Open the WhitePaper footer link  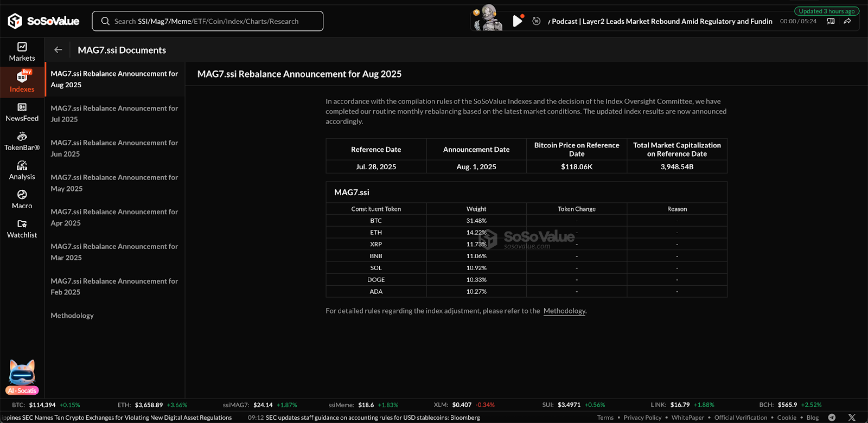(688, 418)
